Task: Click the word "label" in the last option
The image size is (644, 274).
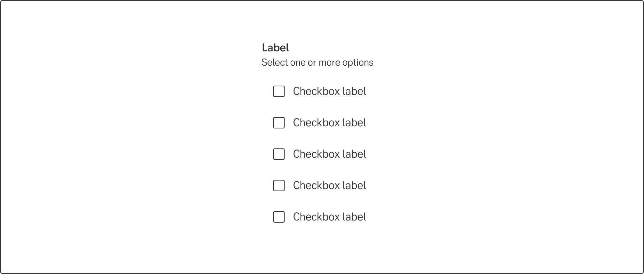Action: [x=354, y=217]
